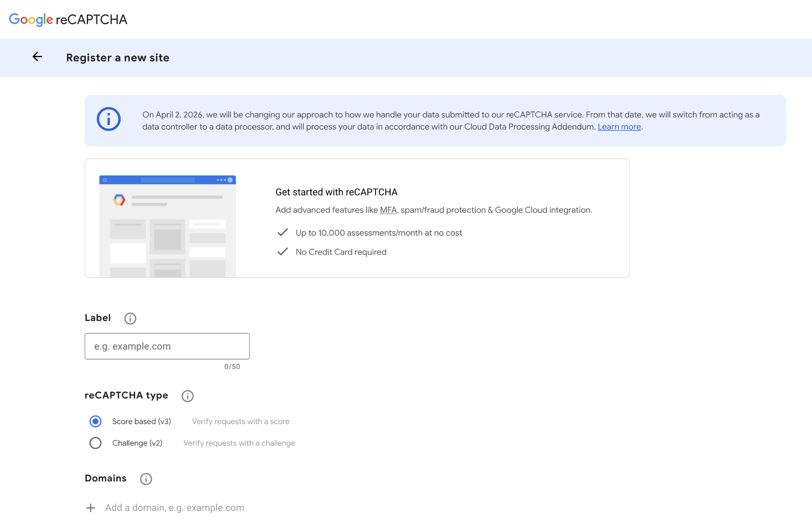Viewport: 812px width, 521px height.
Task: Open the Label info tooltip icon
Action: [130, 318]
